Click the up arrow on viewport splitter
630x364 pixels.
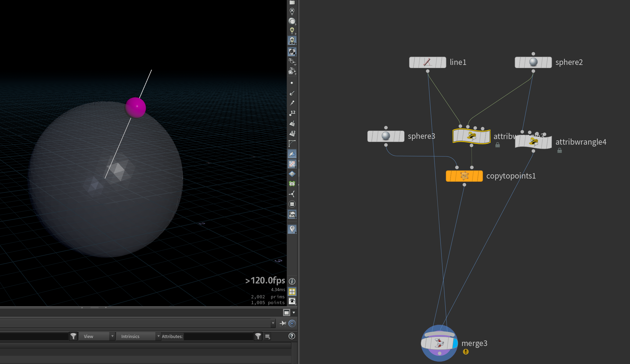[x=82, y=308]
